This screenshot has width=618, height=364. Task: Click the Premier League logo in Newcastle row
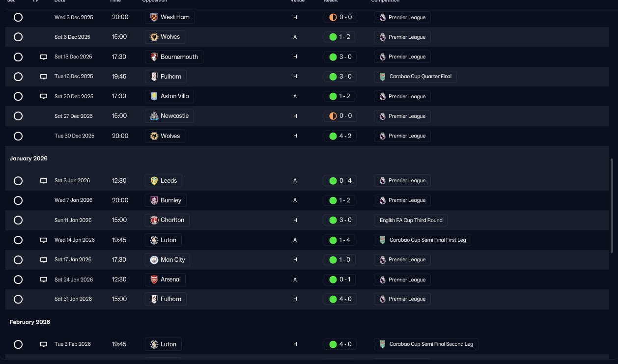pos(383,116)
